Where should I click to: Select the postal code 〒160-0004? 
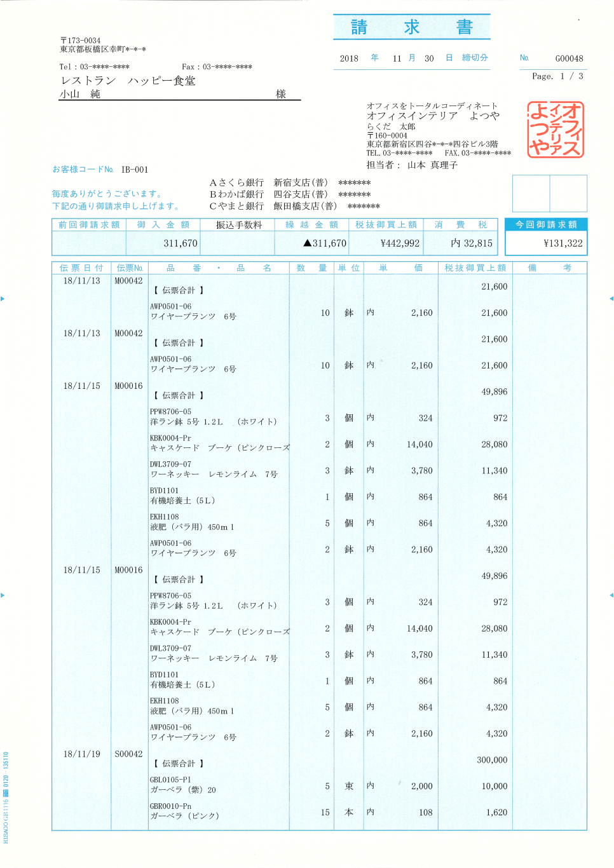pyautogui.click(x=387, y=135)
